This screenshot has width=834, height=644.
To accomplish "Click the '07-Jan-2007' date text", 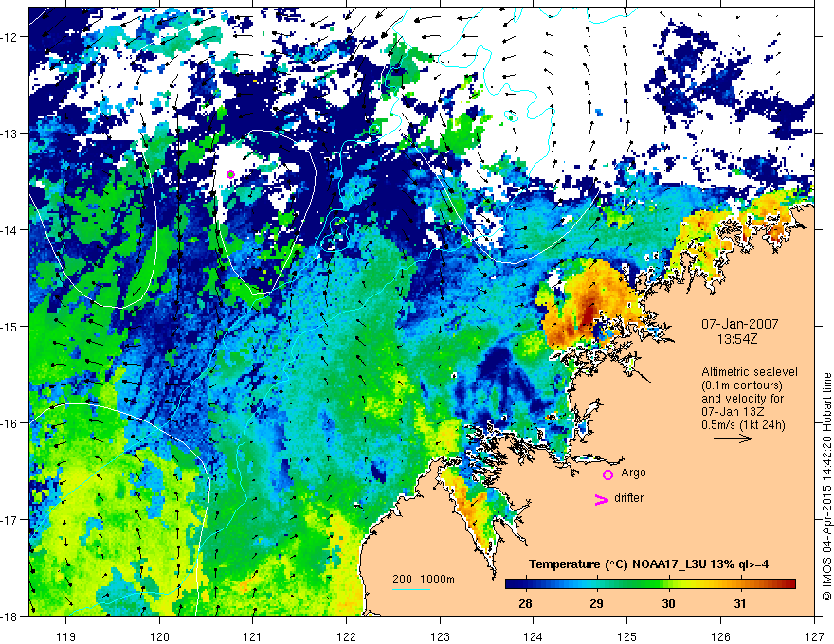I will (x=739, y=324).
